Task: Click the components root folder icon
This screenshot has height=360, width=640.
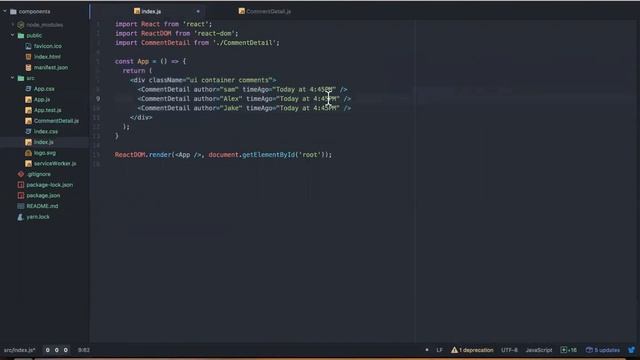Action: 13,11
